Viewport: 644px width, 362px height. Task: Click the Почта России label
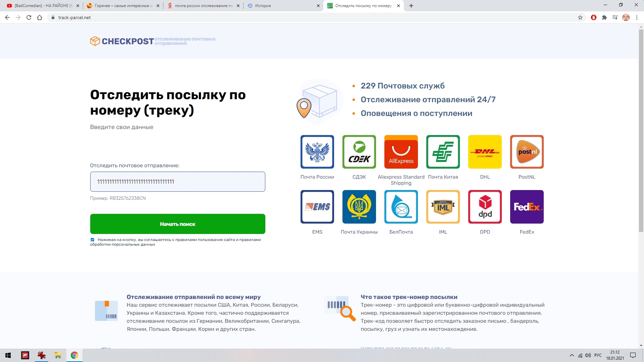coord(317,177)
